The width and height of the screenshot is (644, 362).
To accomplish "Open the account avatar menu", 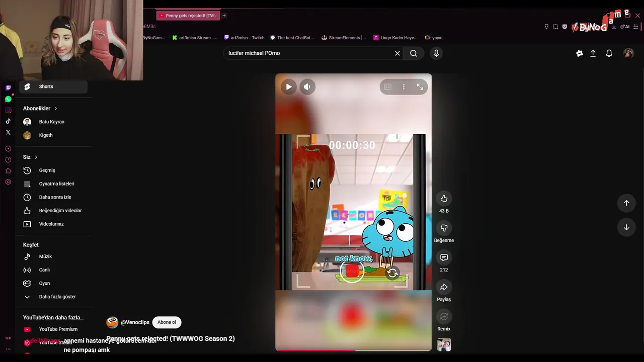I will [x=628, y=53].
